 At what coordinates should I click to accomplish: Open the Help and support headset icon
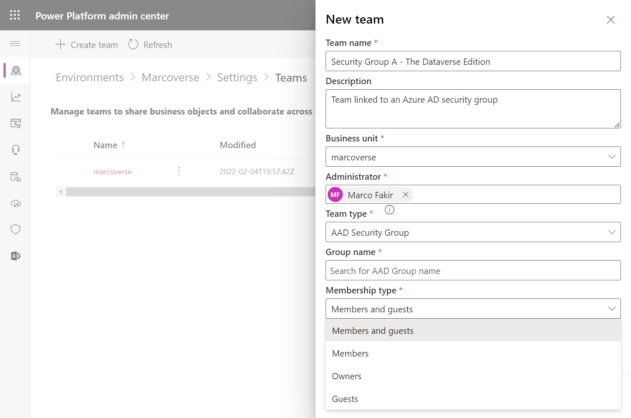[16, 150]
